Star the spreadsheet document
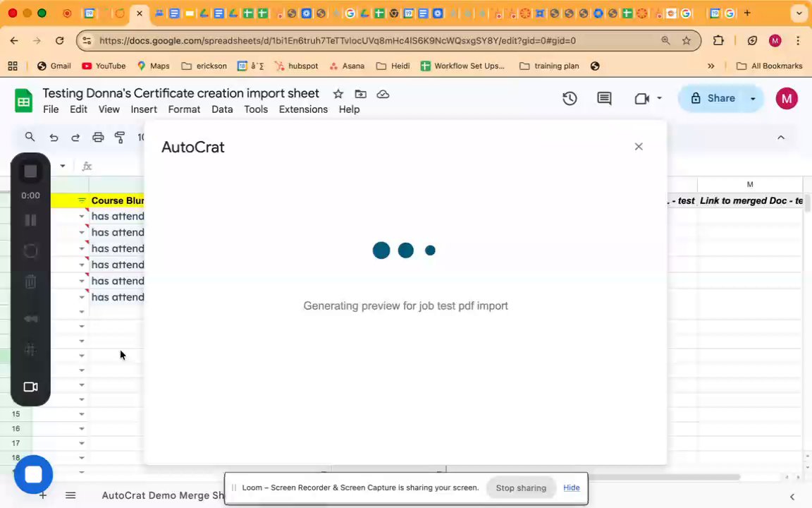Viewport: 812px width, 508px height. (338, 94)
